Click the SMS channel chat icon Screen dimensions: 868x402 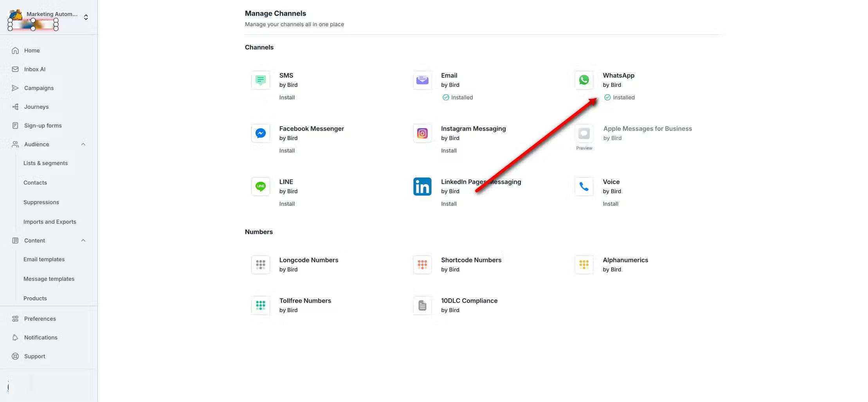click(x=261, y=80)
